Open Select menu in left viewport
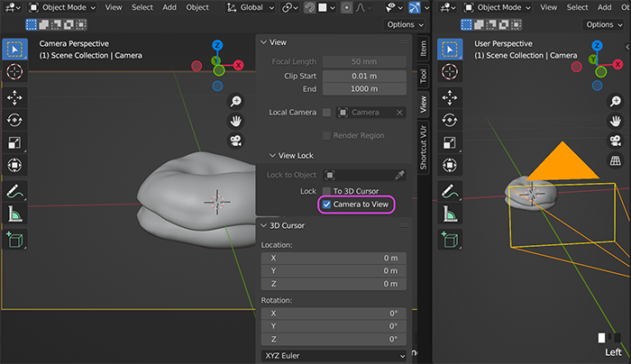This screenshot has width=631, height=364. tap(142, 7)
